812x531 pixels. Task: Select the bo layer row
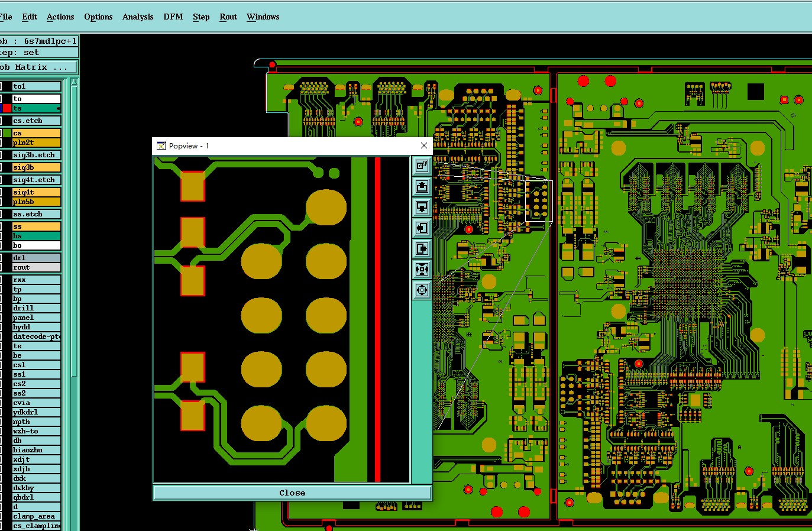coord(36,245)
